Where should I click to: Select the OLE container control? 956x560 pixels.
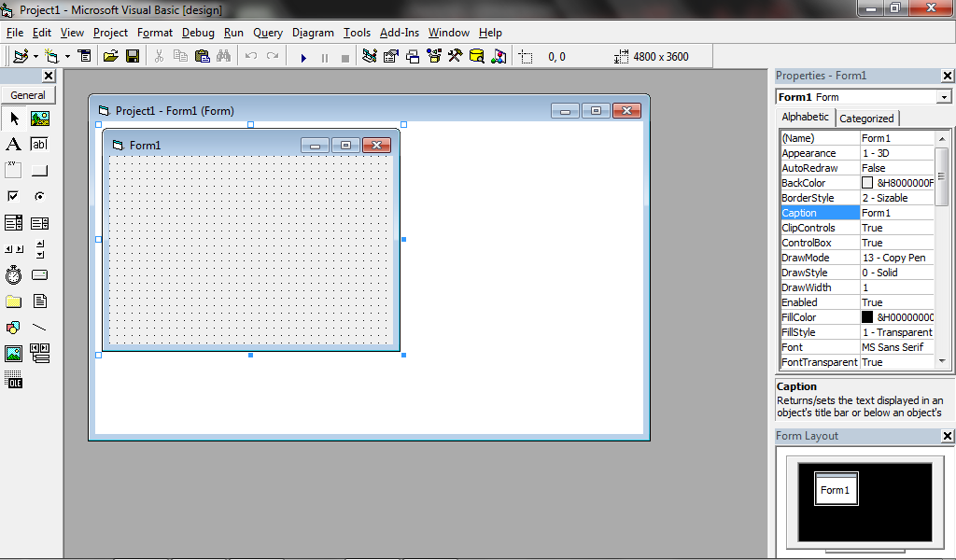(13, 380)
